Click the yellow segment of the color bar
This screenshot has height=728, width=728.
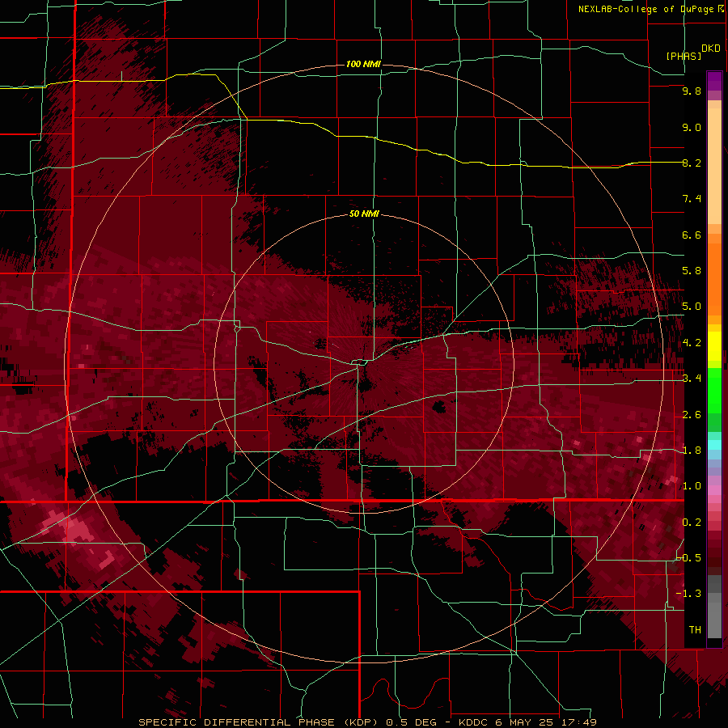click(x=714, y=346)
